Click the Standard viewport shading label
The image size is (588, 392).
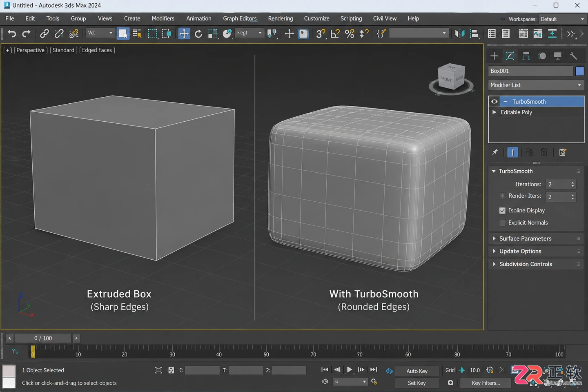click(x=63, y=50)
